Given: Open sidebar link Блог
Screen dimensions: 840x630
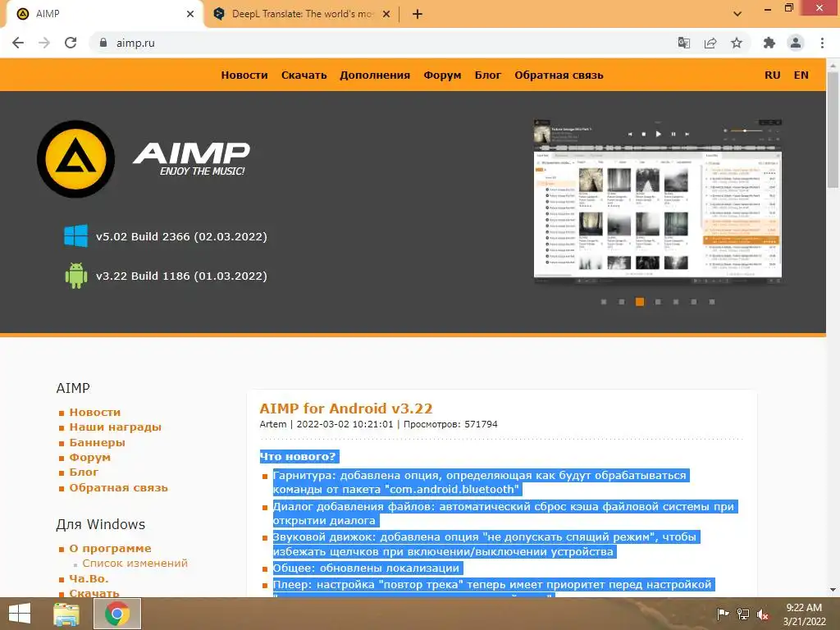Looking at the screenshot, I should point(84,472).
